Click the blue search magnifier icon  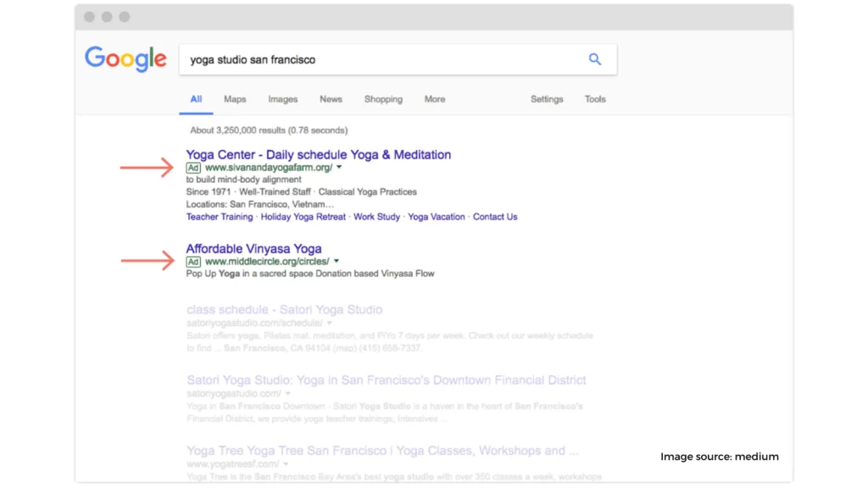click(x=594, y=59)
